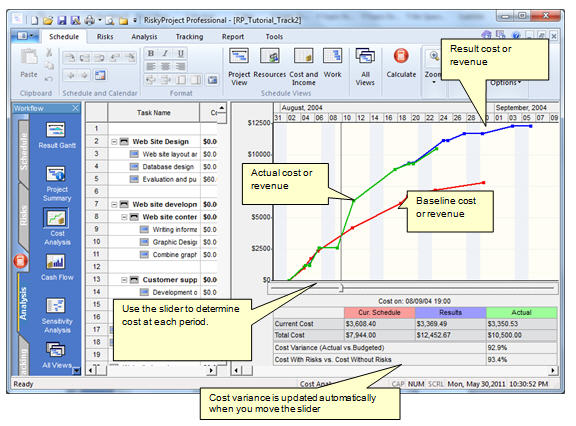Open Project View in Schedule Views

pos(239,67)
